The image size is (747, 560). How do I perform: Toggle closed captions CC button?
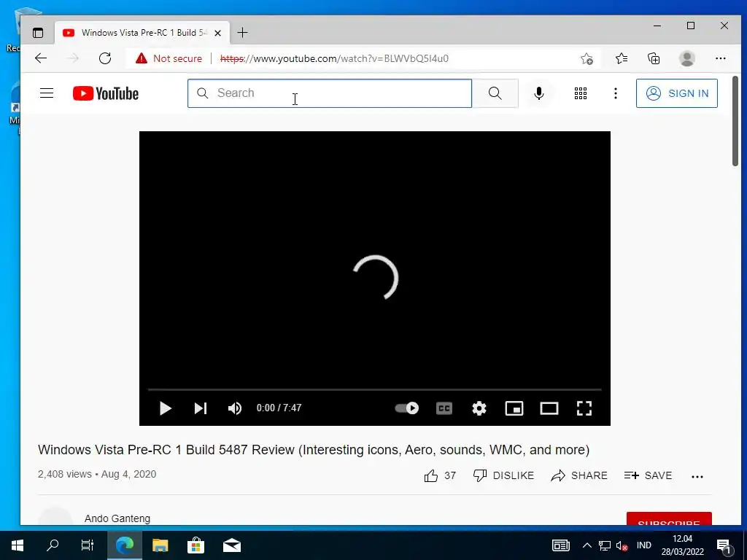[x=444, y=408]
